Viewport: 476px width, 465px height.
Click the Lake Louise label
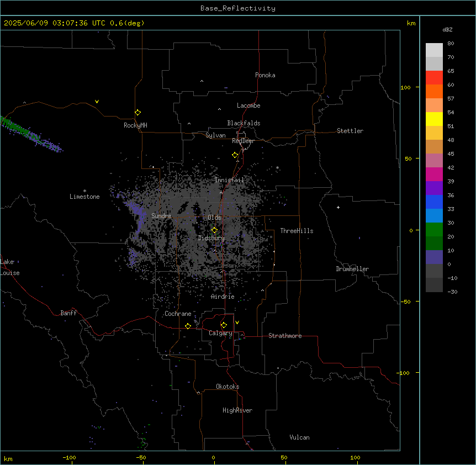[10, 267]
